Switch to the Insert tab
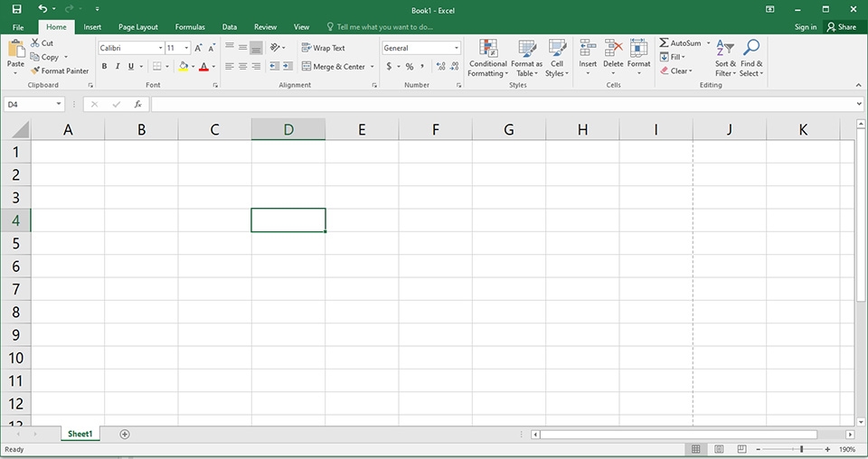 pos(92,26)
